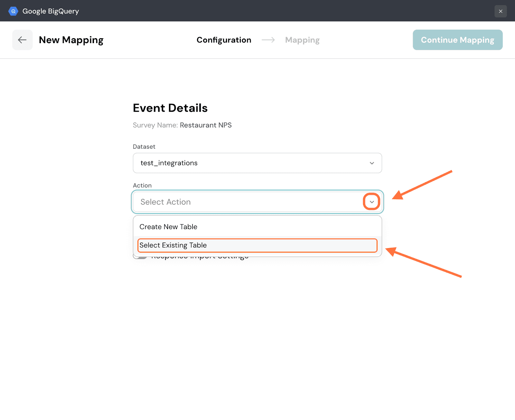This screenshot has width=515, height=420.
Task: Click the Restaurant NPS survey name
Action: tap(206, 125)
